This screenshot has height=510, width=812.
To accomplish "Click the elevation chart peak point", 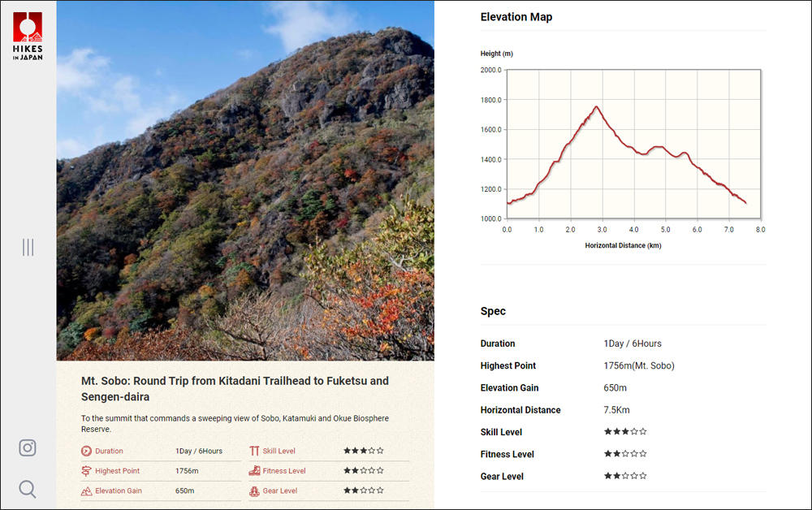I will click(597, 106).
